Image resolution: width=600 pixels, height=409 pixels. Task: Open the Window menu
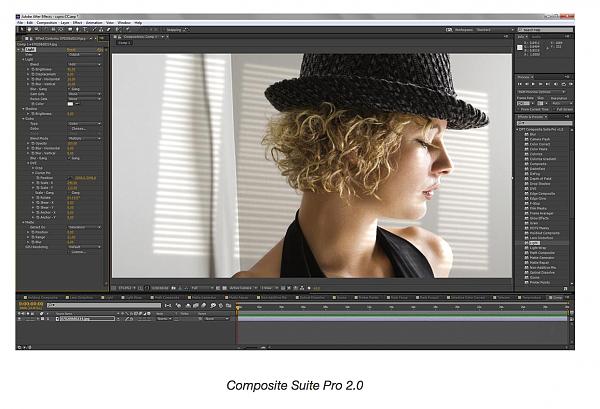pos(124,23)
